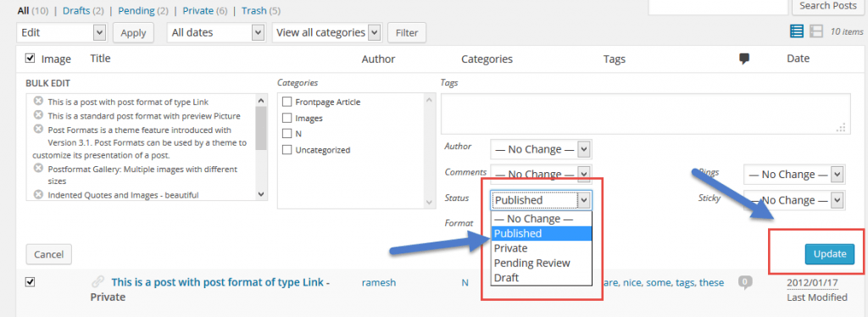This screenshot has width=868, height=317.
Task: Click the 2012/01/17 date text
Action: point(812,283)
